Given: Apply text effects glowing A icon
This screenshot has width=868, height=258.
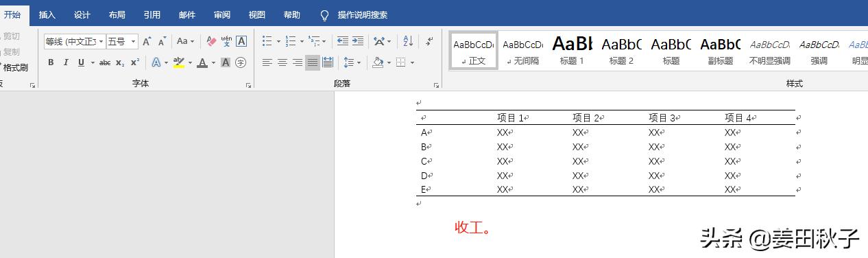Looking at the screenshot, I should tap(156, 62).
